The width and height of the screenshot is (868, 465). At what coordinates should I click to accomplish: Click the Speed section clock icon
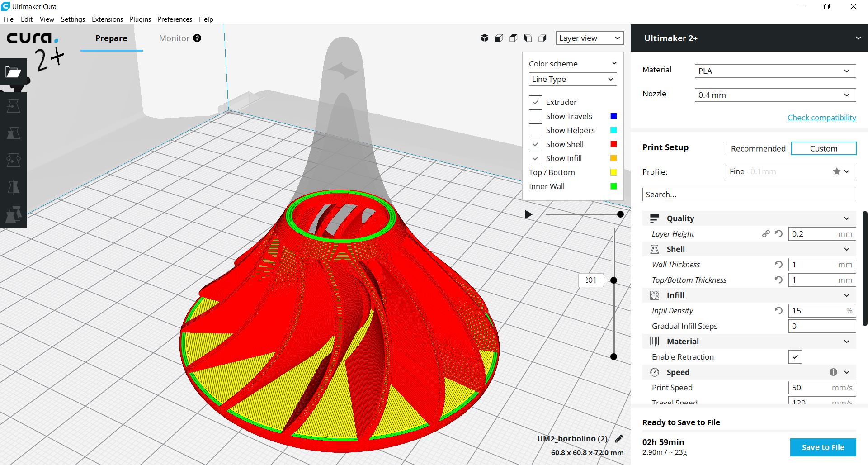click(655, 372)
